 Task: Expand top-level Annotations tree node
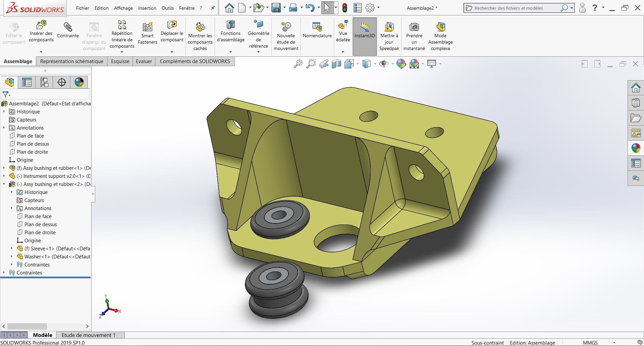[x=4, y=128]
